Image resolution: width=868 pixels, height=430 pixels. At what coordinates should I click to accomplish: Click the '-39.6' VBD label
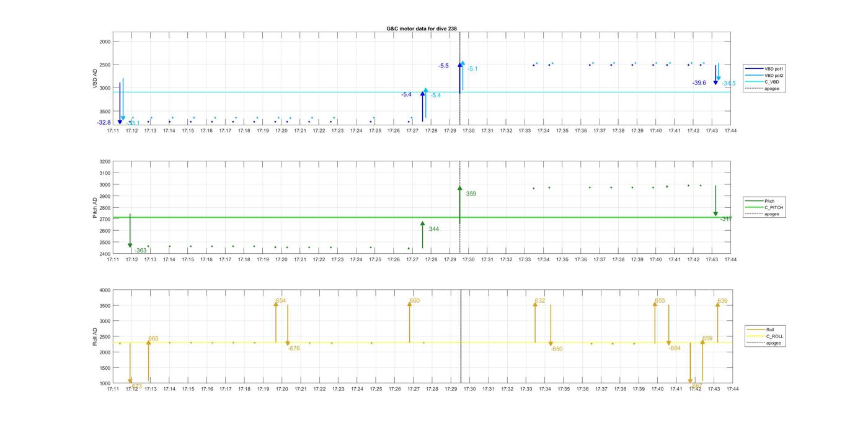(699, 83)
